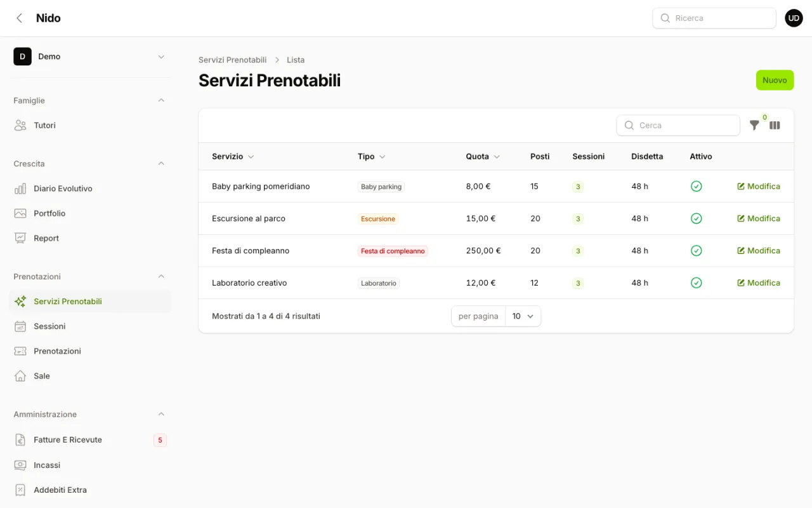The height and width of the screenshot is (508, 812).
Task: Collapse the Famiglie sidebar group
Action: point(161,100)
